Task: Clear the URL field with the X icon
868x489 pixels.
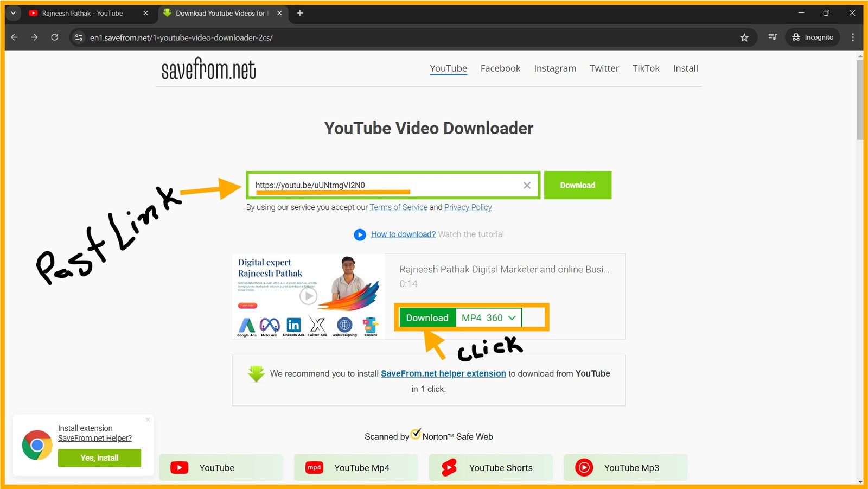Action: (x=527, y=185)
